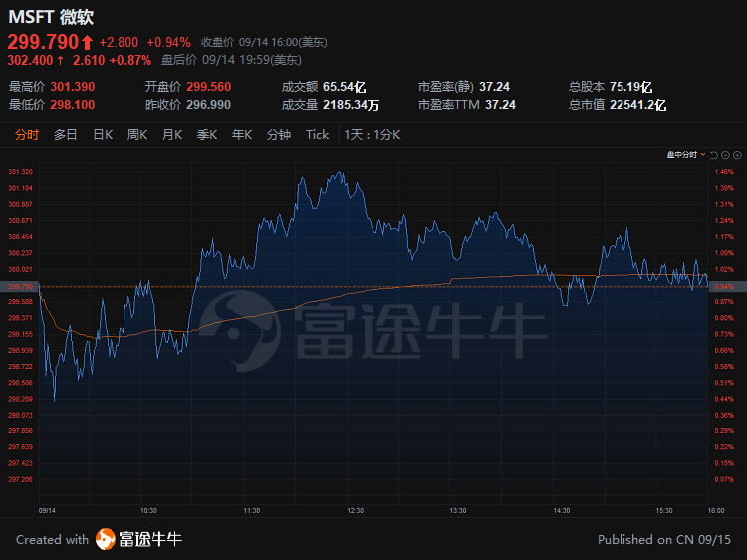Viewport: 747px width, 560px height.
Task: Click the 最低价 value 298.100
Action: [73, 104]
